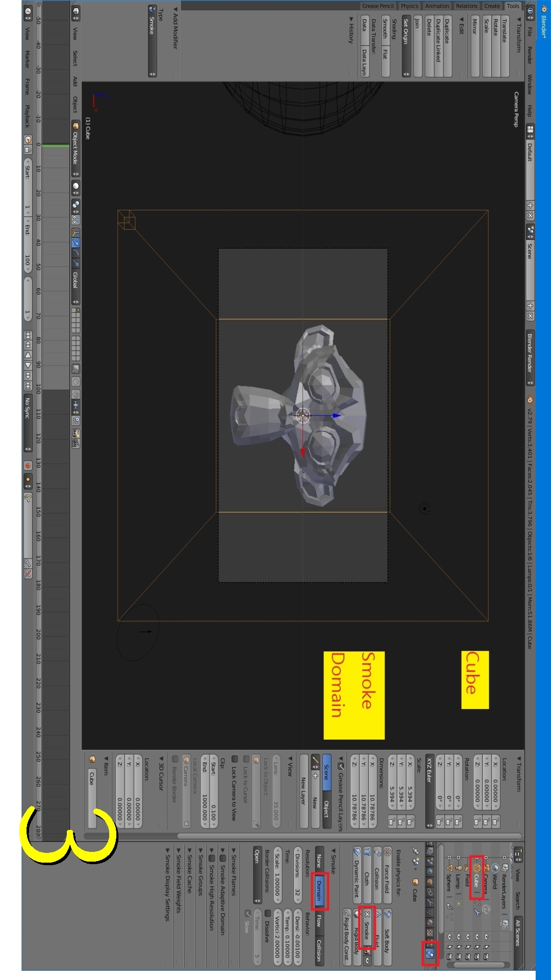Click the lock camera and layers icon
This screenshot has width=551, height=980.
(x=76, y=368)
